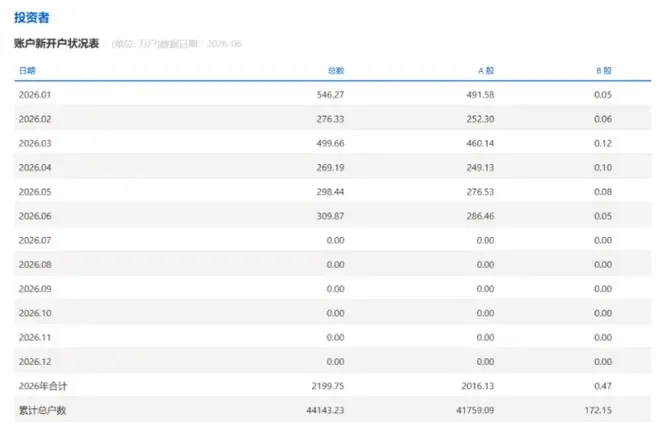660x432 pixels.
Task: Click total value 298.44
Action: [330, 192]
